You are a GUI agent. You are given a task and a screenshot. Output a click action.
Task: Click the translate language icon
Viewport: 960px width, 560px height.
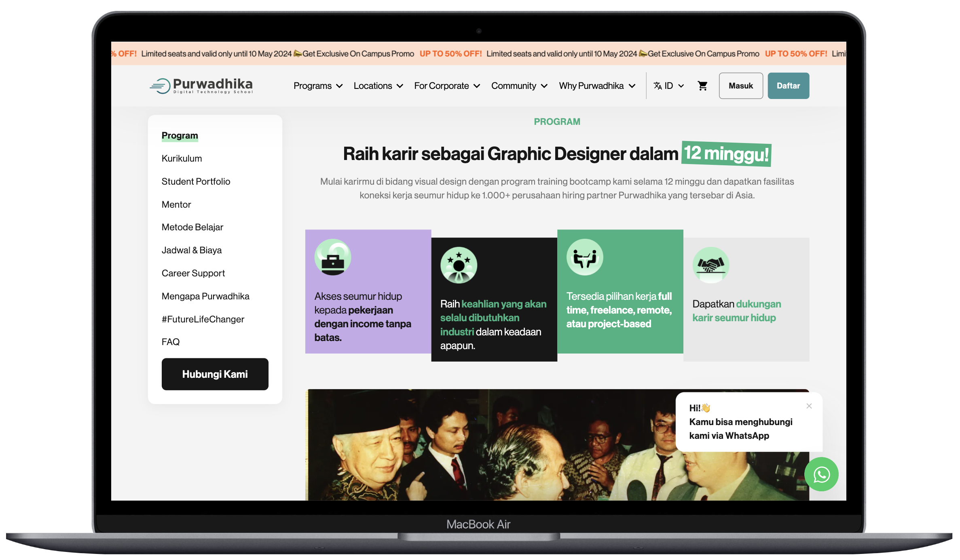(658, 86)
